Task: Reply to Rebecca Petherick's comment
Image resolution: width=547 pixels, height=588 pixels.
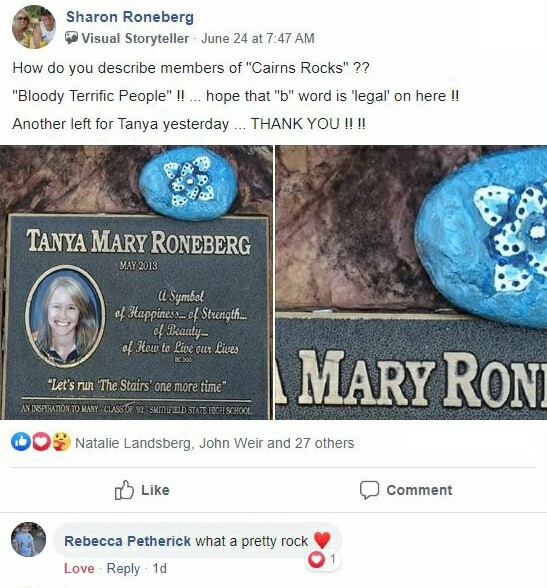Action: 123,568
